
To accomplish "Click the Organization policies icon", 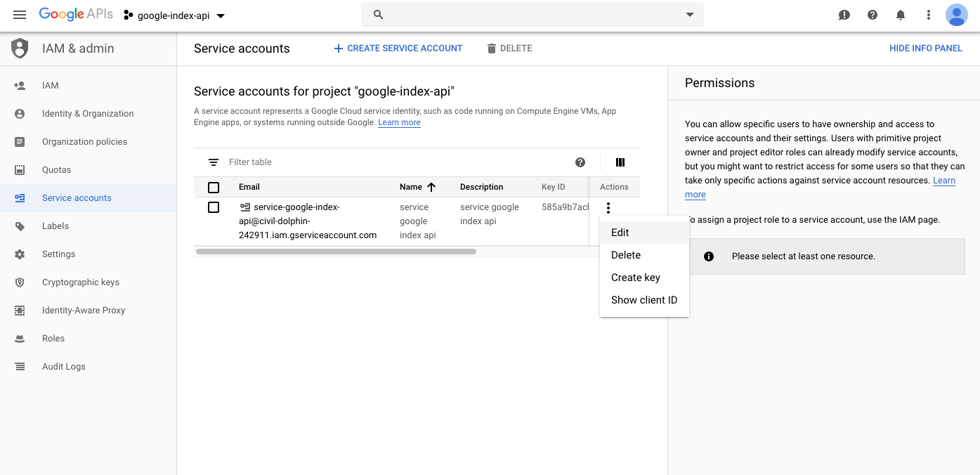I will pos(20,142).
